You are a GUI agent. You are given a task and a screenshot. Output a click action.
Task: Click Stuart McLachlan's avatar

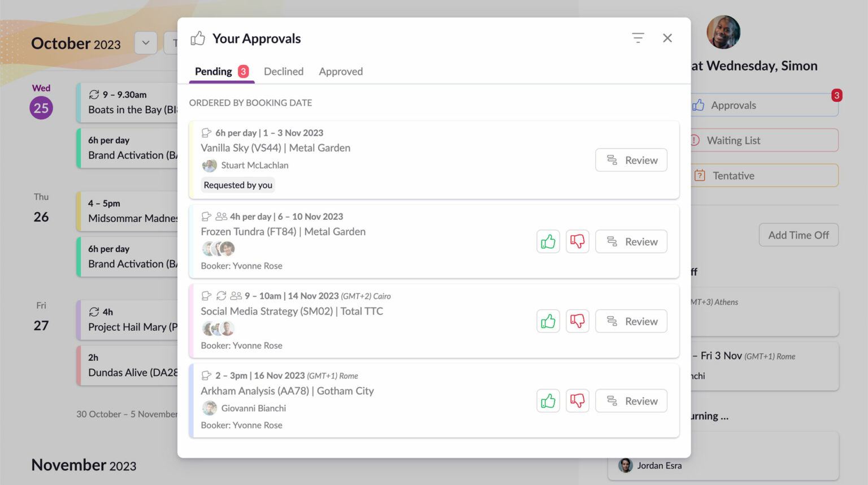point(209,165)
